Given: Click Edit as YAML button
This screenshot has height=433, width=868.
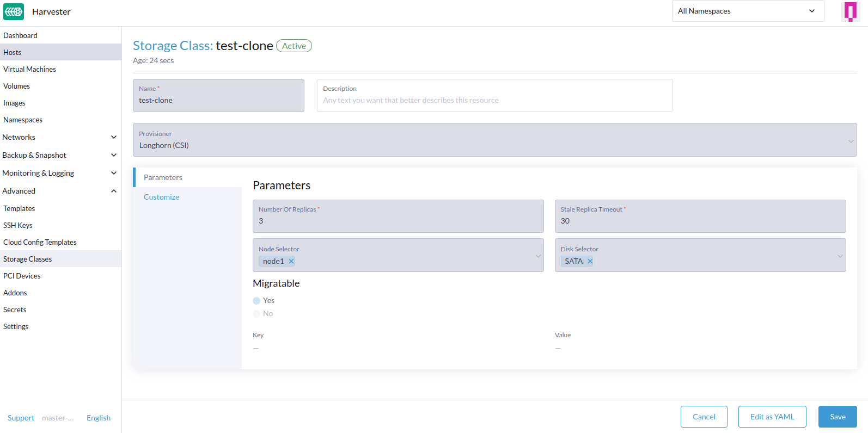Looking at the screenshot, I should [772, 417].
